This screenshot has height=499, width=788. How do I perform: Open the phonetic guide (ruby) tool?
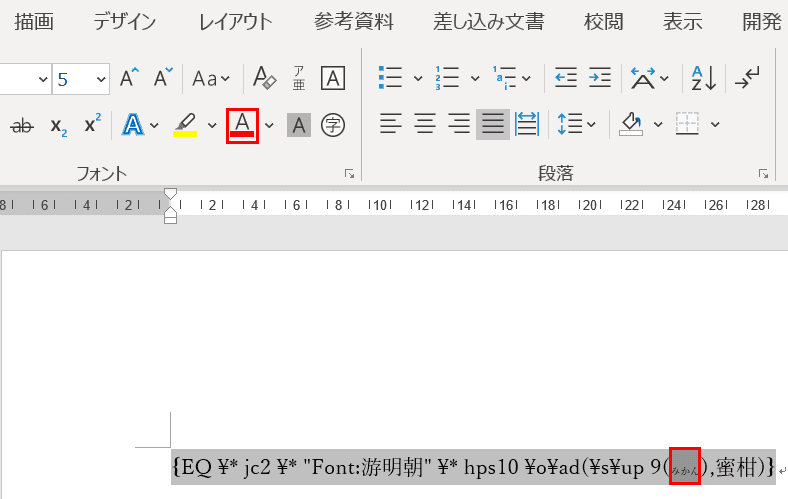tap(299, 78)
